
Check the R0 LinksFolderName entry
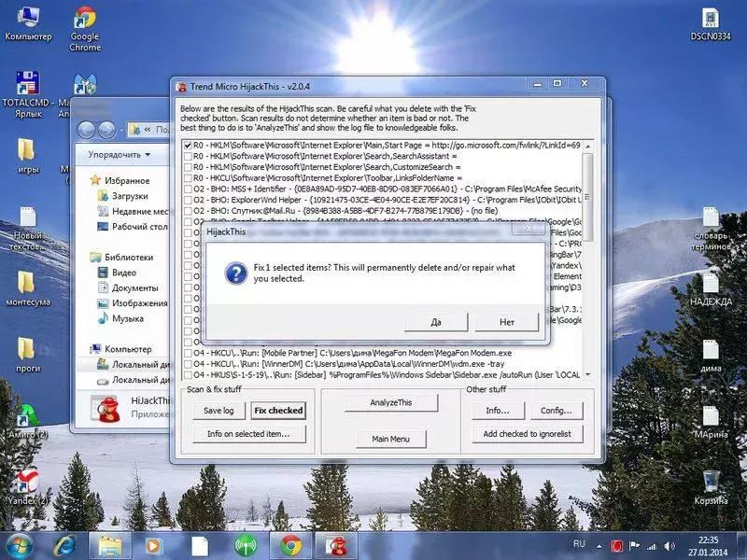pos(188,178)
